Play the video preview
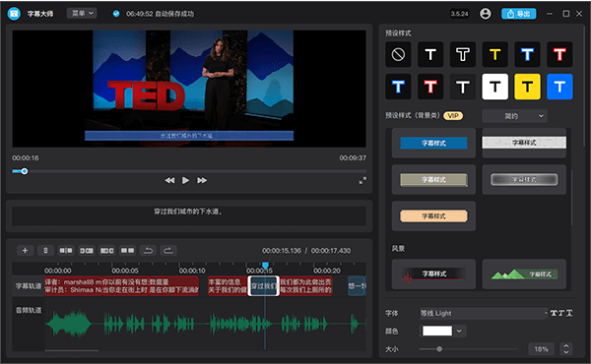591x364 pixels. pos(185,180)
